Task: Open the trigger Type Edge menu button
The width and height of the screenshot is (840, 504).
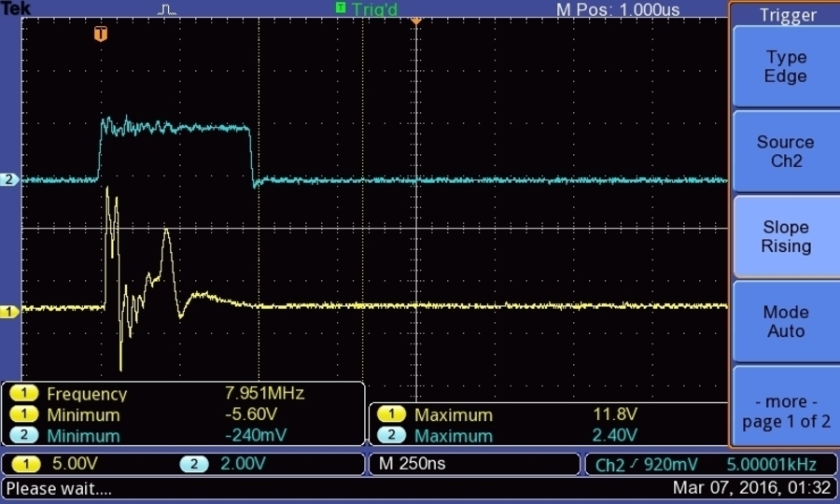Action: click(x=785, y=66)
